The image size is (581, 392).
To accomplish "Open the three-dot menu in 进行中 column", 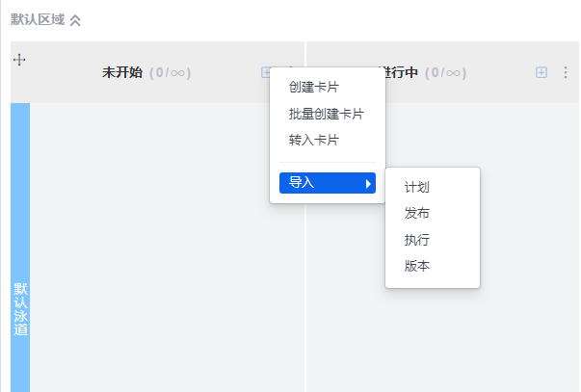I will 566,72.
